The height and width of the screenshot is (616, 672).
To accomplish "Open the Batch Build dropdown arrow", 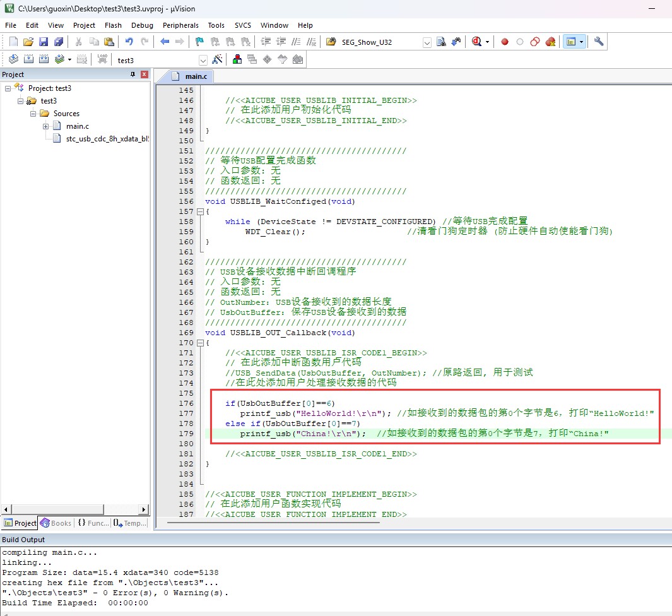I will coord(69,59).
